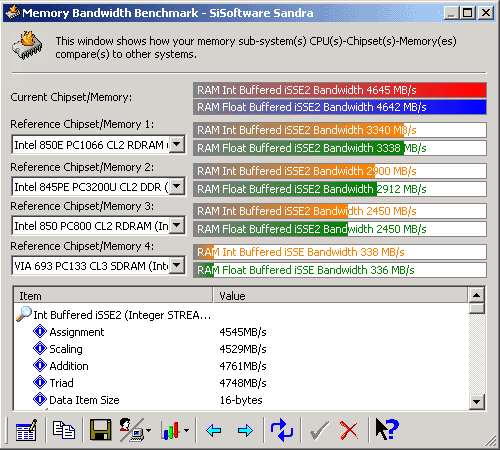This screenshot has height=450, width=500.
Task: Click the results list scrollbar thumb
Action: tap(477, 308)
